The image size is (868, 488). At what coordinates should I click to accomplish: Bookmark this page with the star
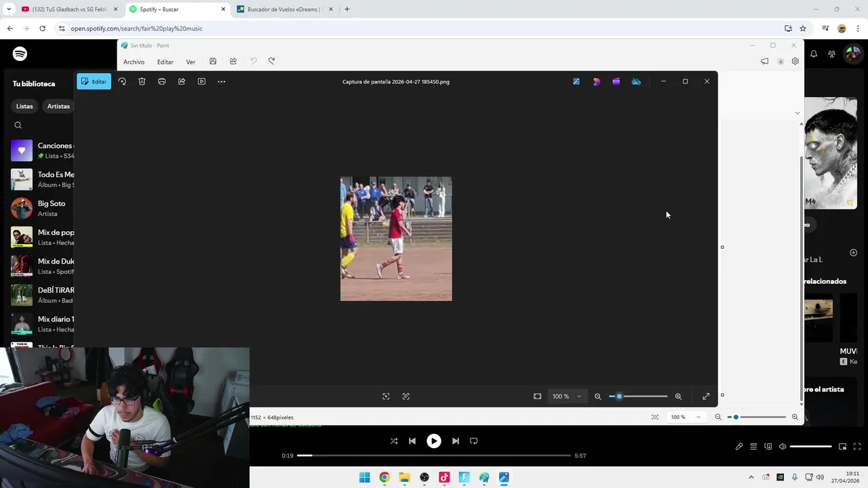tap(803, 28)
